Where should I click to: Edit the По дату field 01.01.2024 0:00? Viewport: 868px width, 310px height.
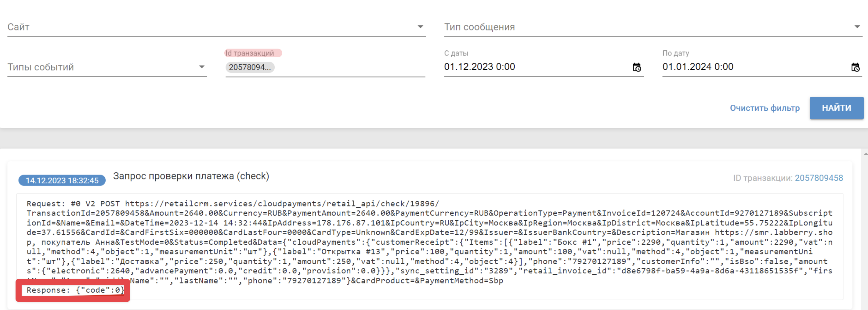755,67
